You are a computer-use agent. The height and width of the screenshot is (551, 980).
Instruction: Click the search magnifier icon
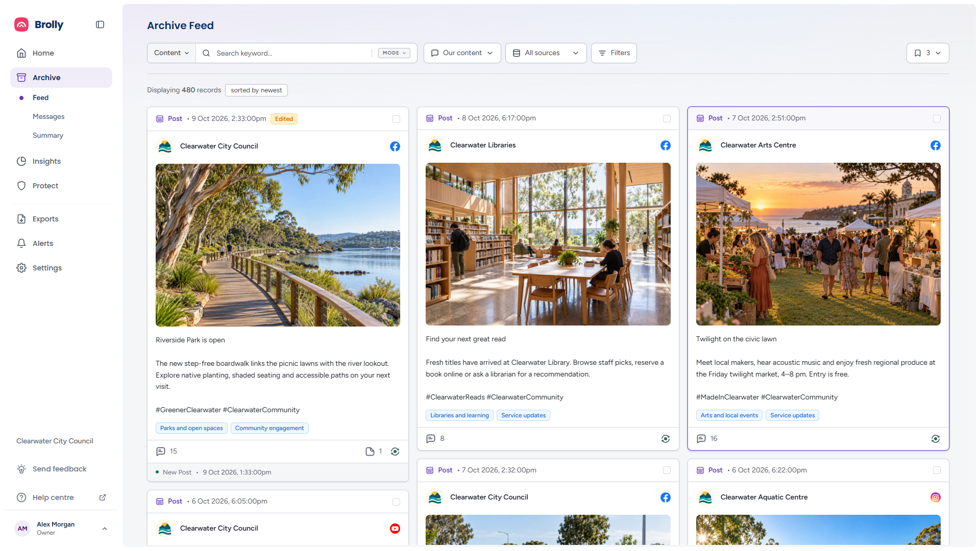pyautogui.click(x=206, y=53)
